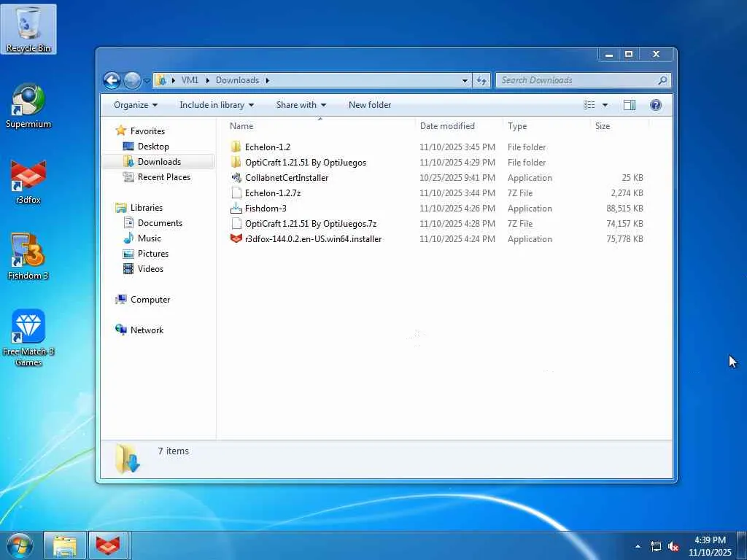
Task: Open the address bar previous locations dropdown
Action: pyautogui.click(x=465, y=80)
